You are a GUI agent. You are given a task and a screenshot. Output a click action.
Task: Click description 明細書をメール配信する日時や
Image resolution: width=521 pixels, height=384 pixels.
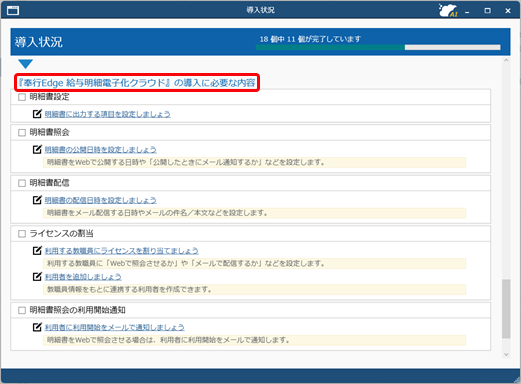(254, 213)
